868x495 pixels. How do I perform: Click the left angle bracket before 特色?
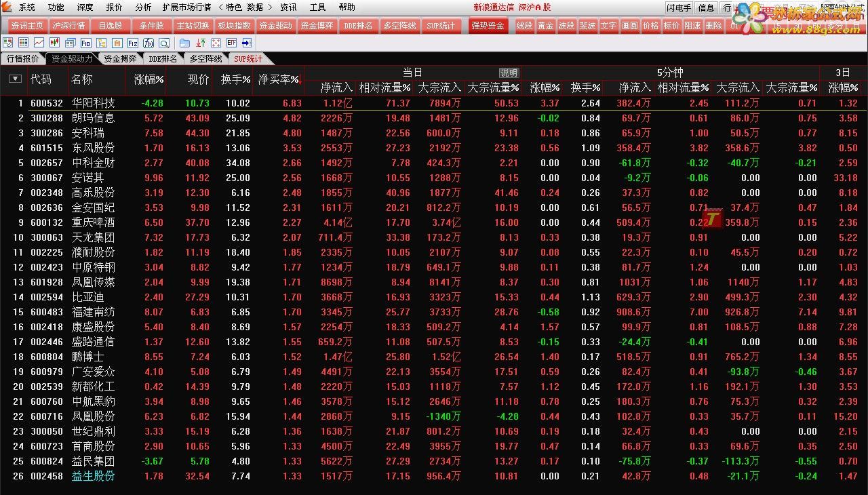pyautogui.click(x=220, y=7)
